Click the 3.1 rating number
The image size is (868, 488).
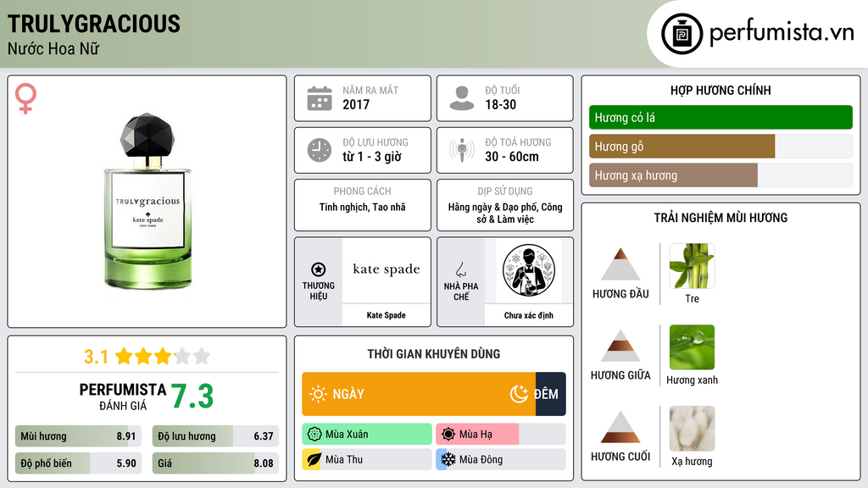point(96,357)
